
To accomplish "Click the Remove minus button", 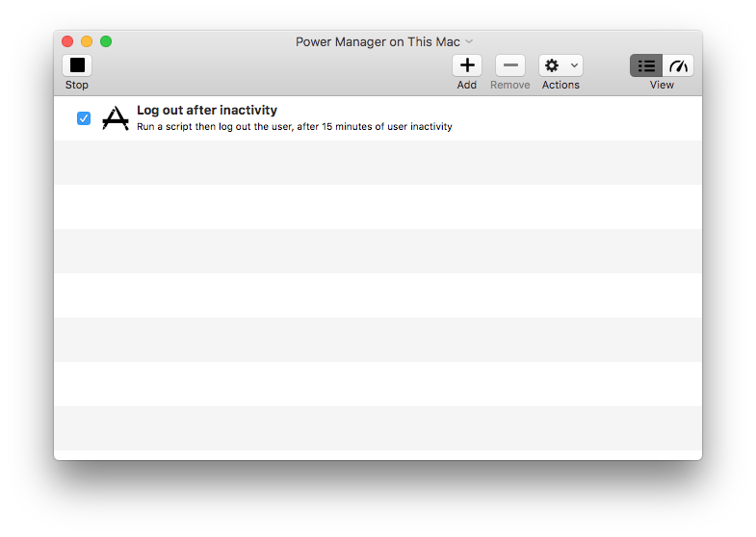I will (x=510, y=65).
